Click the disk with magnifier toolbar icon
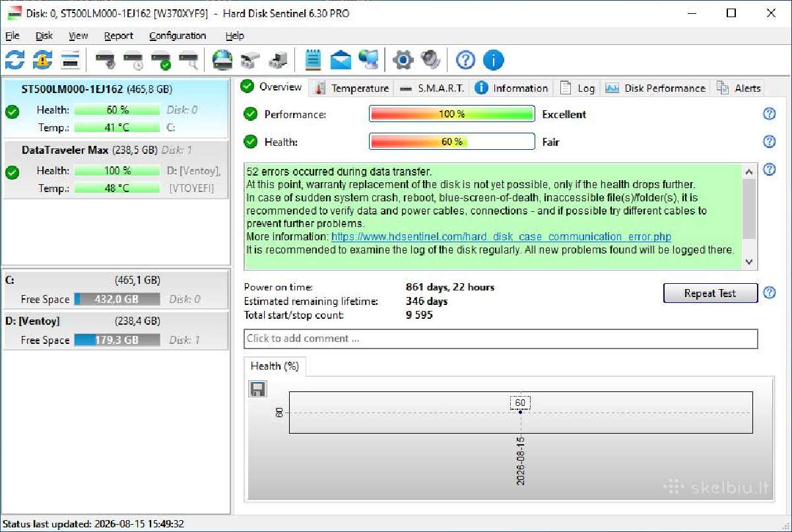The width and height of the screenshot is (792, 532). click(189, 61)
